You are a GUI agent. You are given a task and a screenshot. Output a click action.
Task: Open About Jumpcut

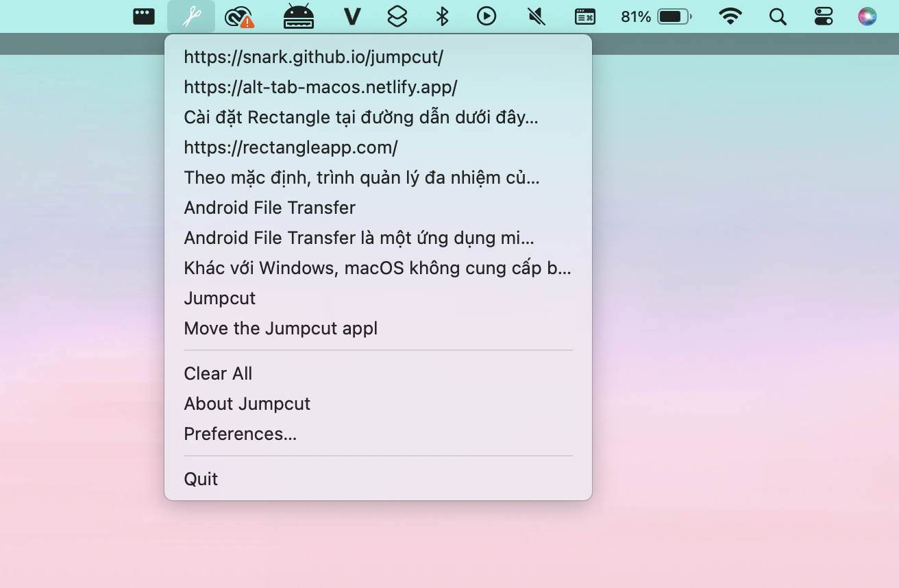[378, 404]
